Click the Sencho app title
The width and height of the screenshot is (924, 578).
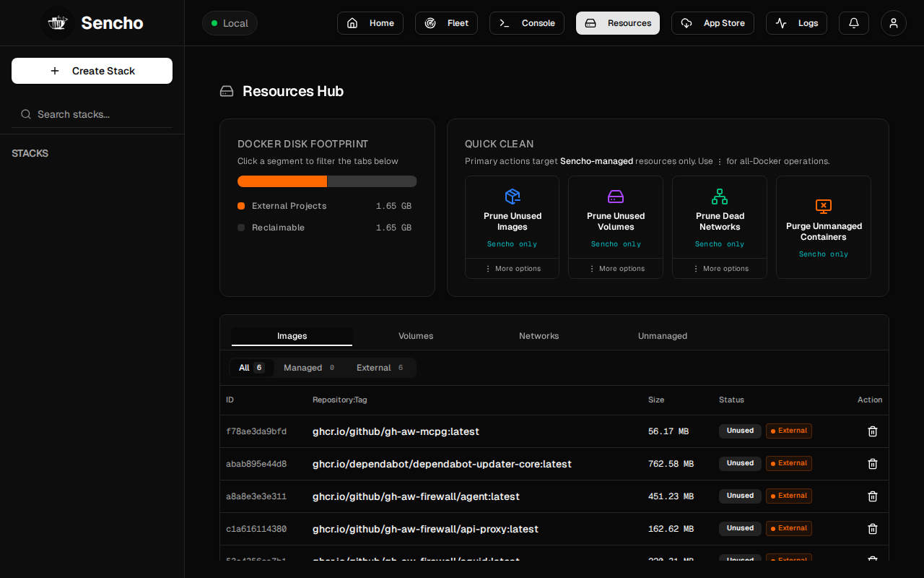pyautogui.click(x=112, y=23)
